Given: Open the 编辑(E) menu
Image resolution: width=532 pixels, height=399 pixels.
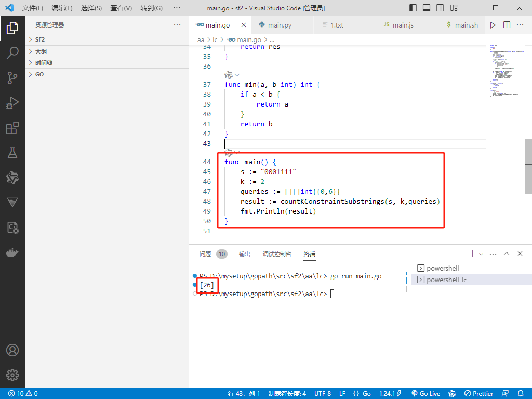Looking at the screenshot, I should (62, 8).
